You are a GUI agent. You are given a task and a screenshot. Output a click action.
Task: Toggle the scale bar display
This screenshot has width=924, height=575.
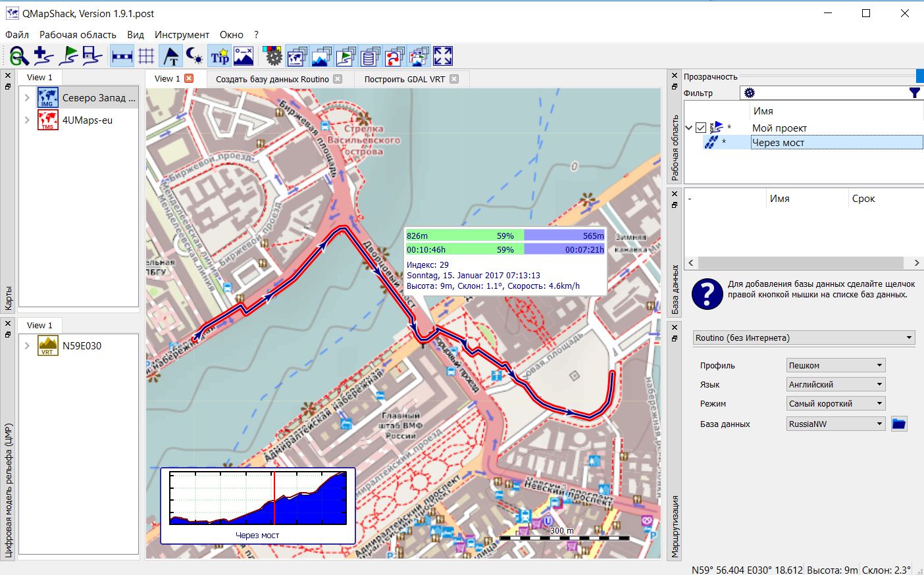tap(122, 57)
